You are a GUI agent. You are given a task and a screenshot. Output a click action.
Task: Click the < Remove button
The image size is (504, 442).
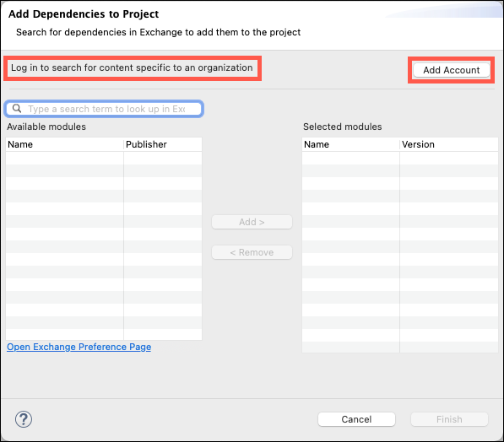coord(252,252)
